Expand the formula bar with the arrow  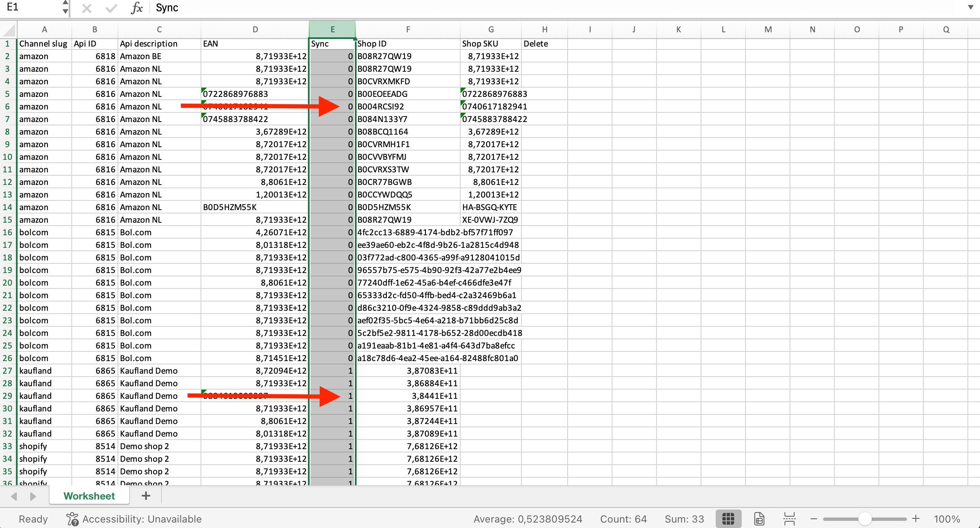tap(970, 8)
